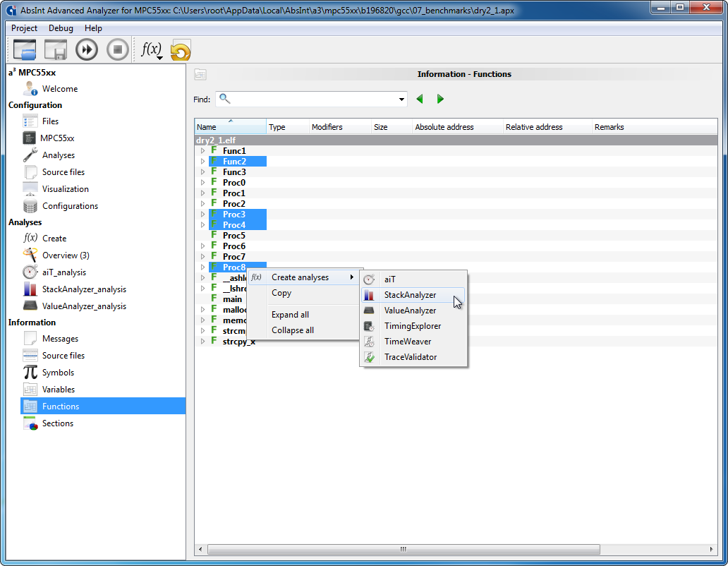
Task: Click the aiT_analysis clock icon
Action: [30, 272]
